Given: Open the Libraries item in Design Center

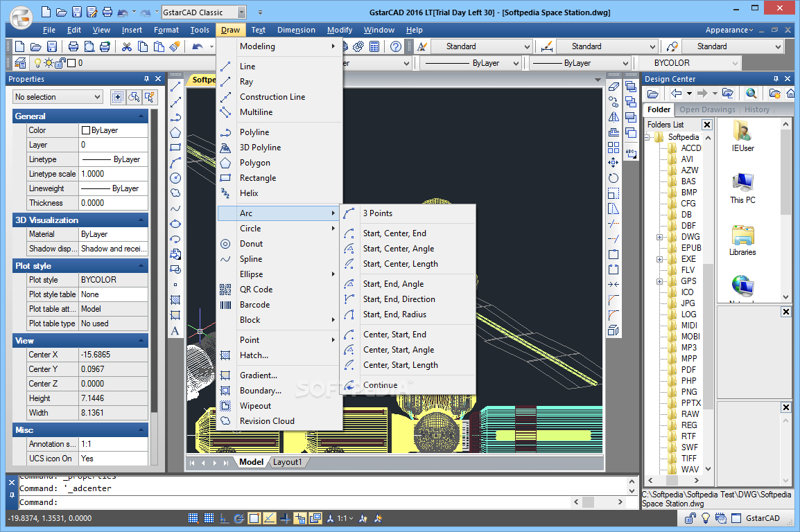Looking at the screenshot, I should [x=743, y=240].
